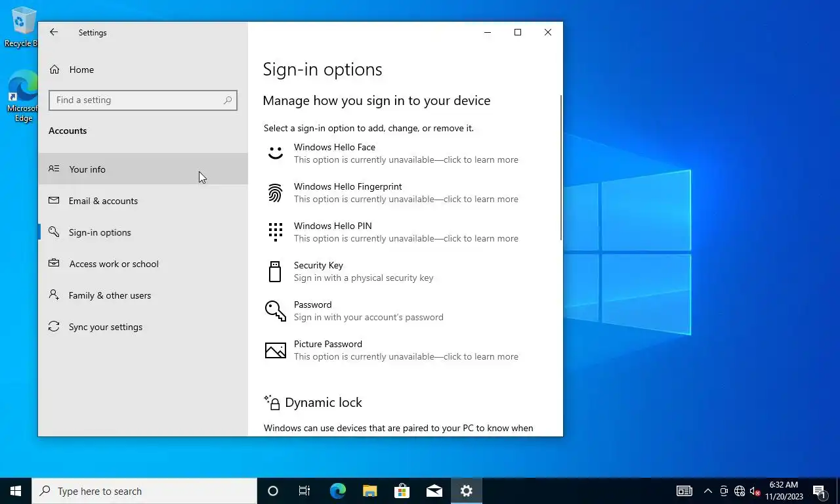Click the Settings page vertical scrollbar
Viewport: 840px width, 504px height.
pos(561,167)
